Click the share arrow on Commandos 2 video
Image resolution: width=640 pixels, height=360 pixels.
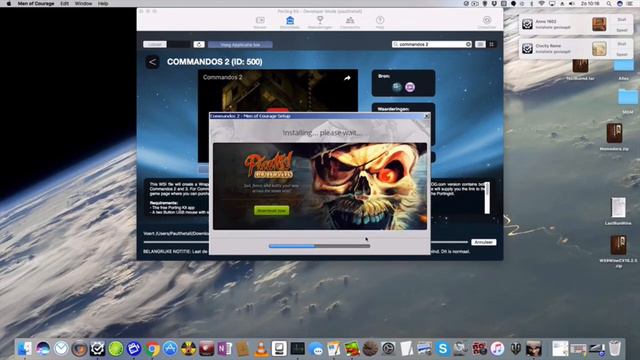[347, 78]
